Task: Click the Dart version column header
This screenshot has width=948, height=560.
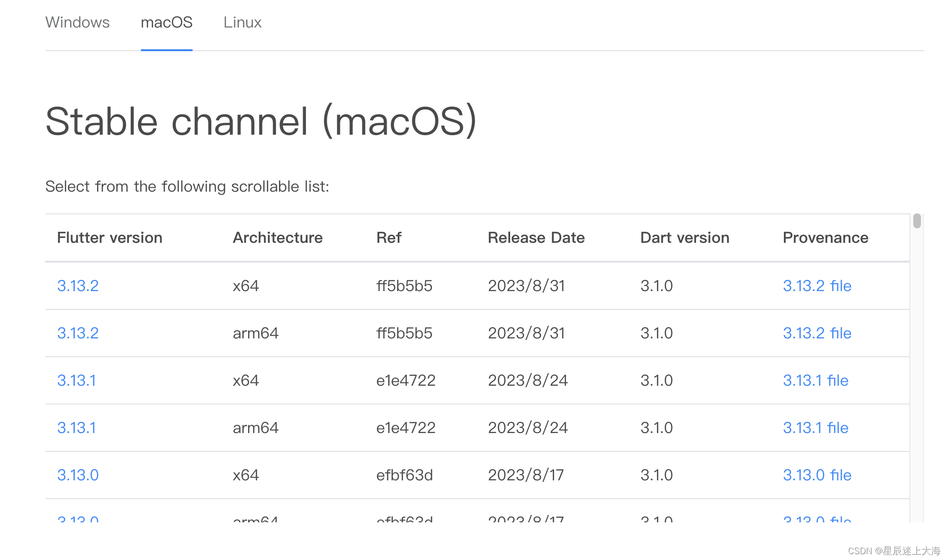Action: 684,238
